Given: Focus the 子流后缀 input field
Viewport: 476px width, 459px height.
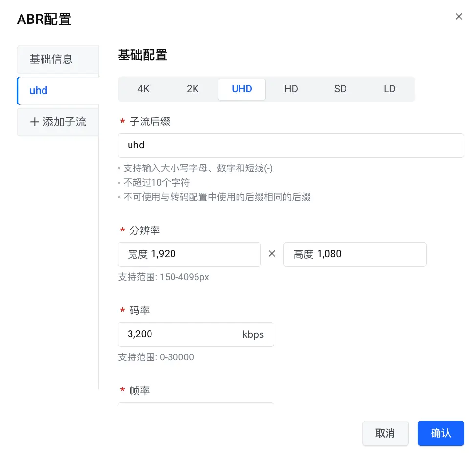Looking at the screenshot, I should pos(290,146).
